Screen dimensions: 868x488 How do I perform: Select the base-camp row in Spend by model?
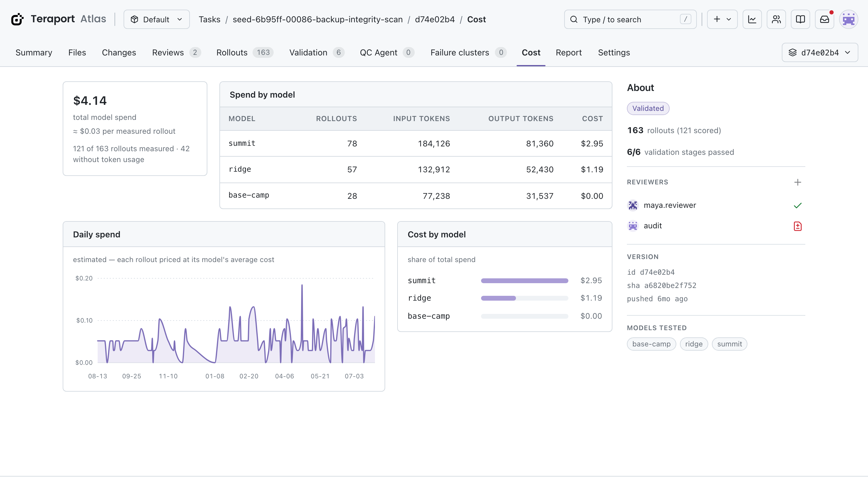point(416,196)
